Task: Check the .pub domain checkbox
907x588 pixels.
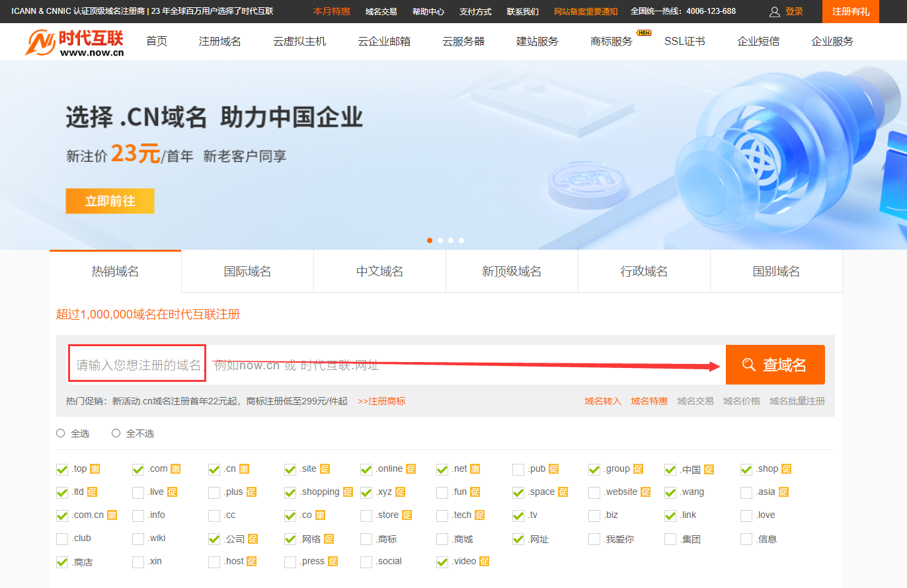Action: tap(518, 470)
